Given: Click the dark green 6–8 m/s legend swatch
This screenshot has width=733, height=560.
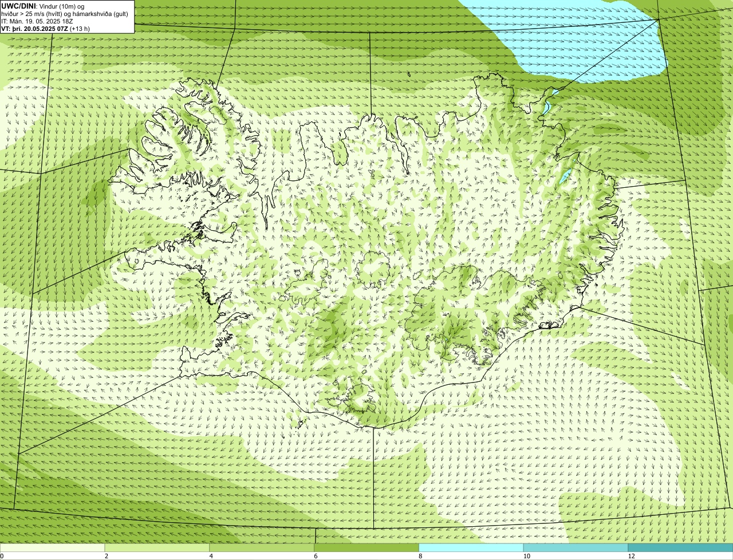Looking at the screenshot, I should 366,547.
